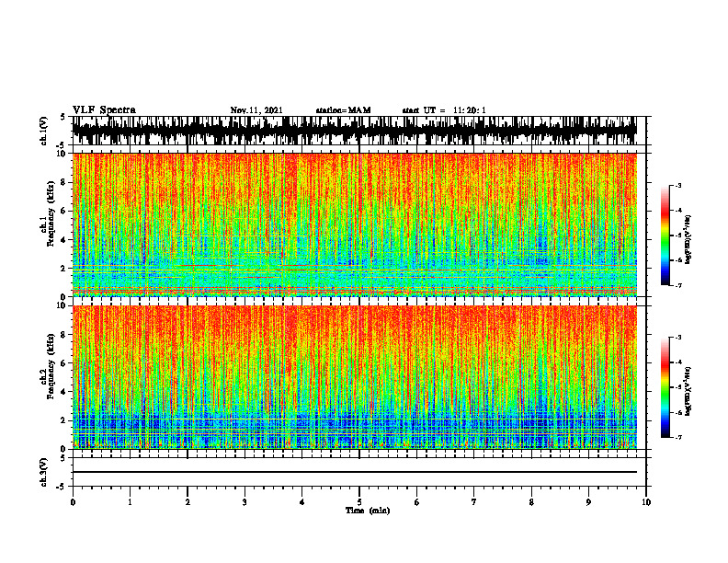Viewport: 728px width, 563px height.
Task: Click the '4' kHz tick on ch.1 frequency axis
Action: click(64, 240)
